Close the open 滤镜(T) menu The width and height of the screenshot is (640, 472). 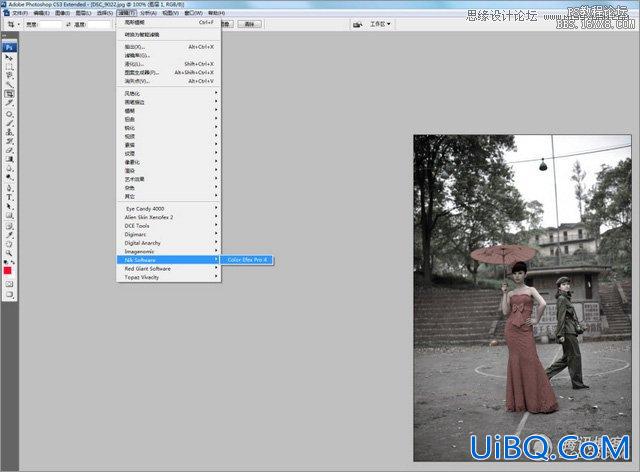pyautogui.click(x=127, y=13)
